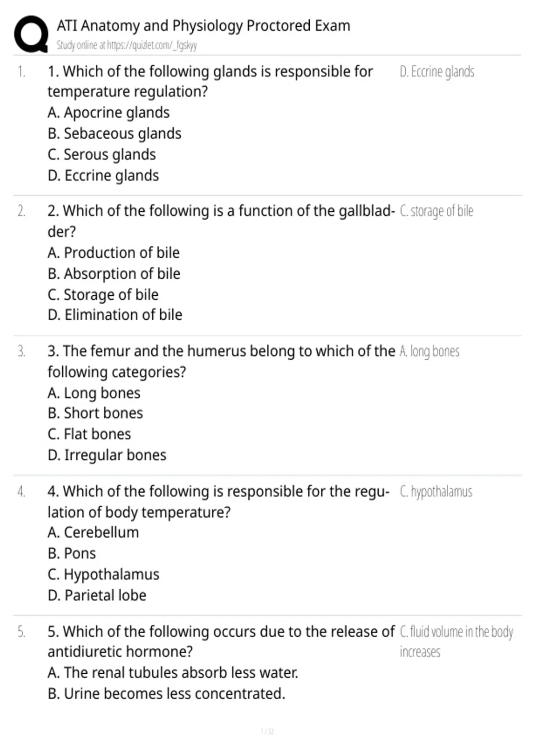The height and width of the screenshot is (756, 534).
Task: Click option D. Irregular bones
Action: point(107,455)
